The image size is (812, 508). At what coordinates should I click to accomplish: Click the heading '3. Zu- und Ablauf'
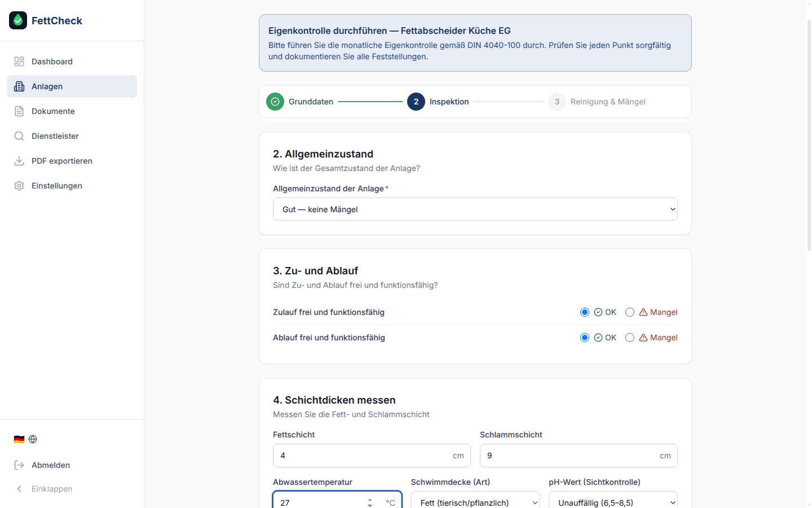(315, 271)
